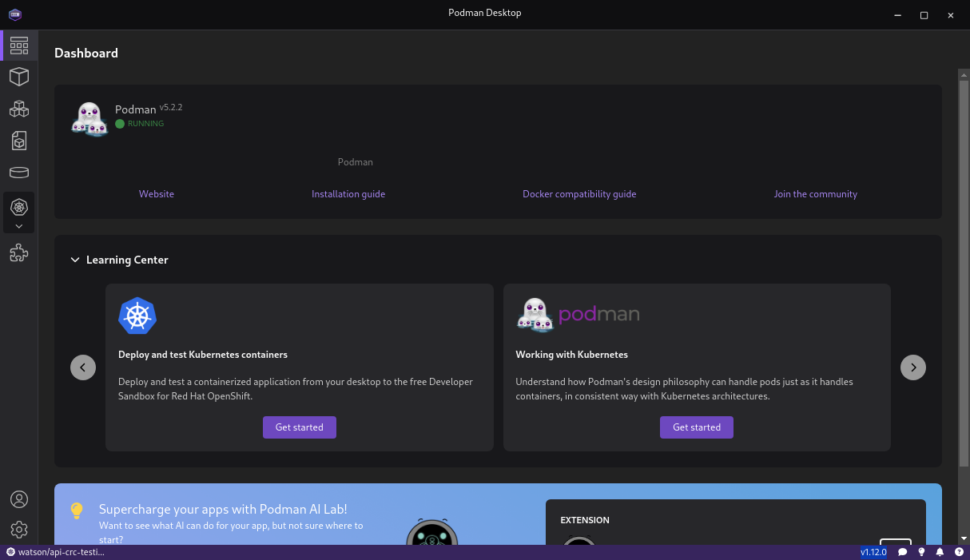Open the Podman Website link

157,194
